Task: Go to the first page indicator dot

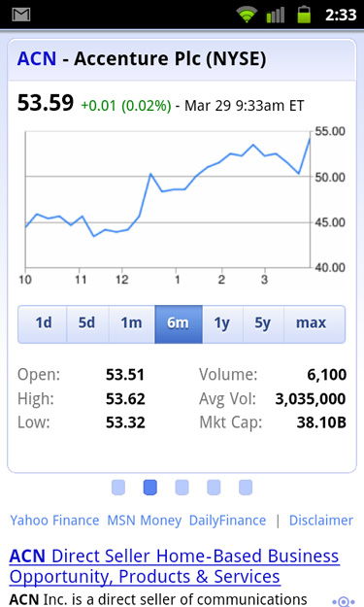Action: pos(118,488)
